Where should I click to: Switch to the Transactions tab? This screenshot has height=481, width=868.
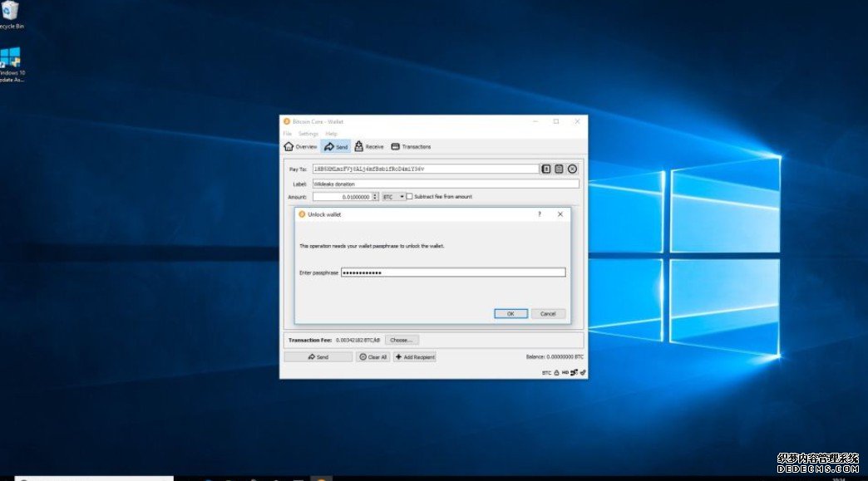(x=411, y=147)
